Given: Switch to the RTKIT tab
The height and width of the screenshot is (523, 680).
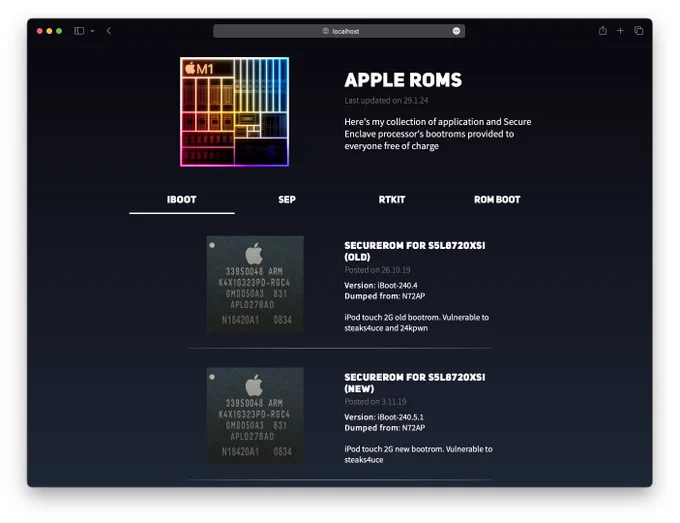Looking at the screenshot, I should click(392, 199).
